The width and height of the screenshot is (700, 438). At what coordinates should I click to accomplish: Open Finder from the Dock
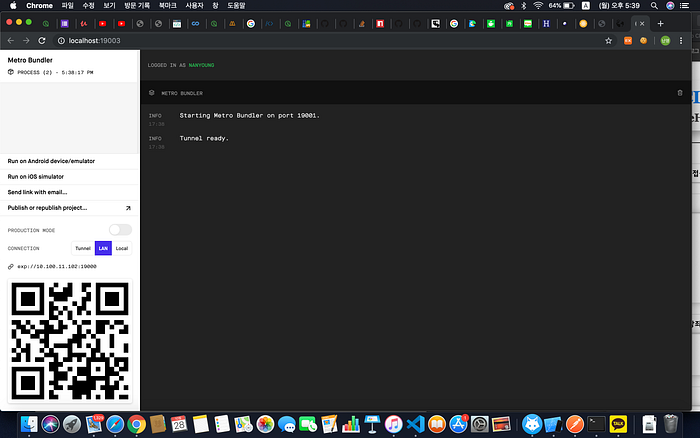(x=29, y=424)
